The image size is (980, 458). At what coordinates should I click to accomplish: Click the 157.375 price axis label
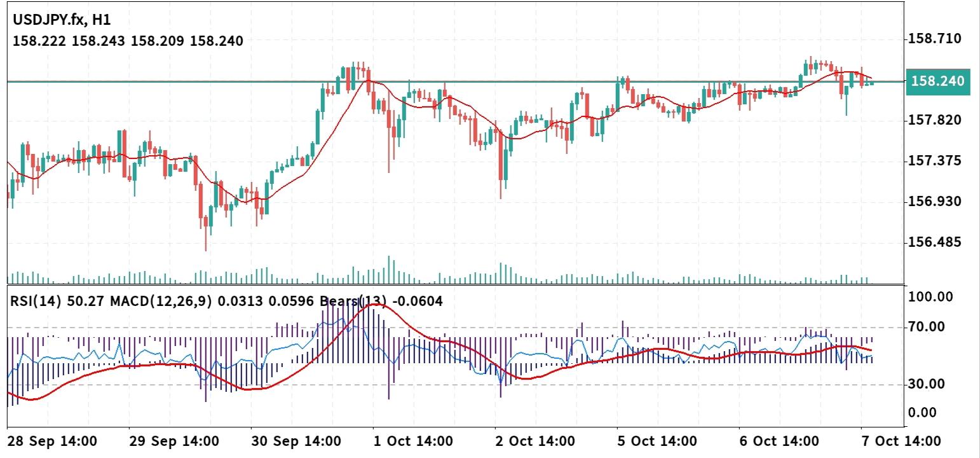935,161
